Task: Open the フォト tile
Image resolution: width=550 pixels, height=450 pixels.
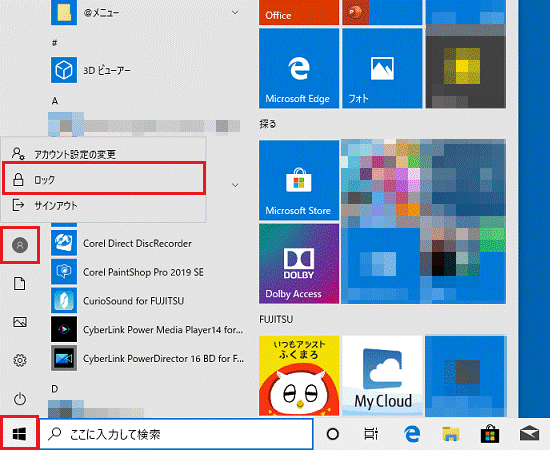Action: tap(382, 68)
